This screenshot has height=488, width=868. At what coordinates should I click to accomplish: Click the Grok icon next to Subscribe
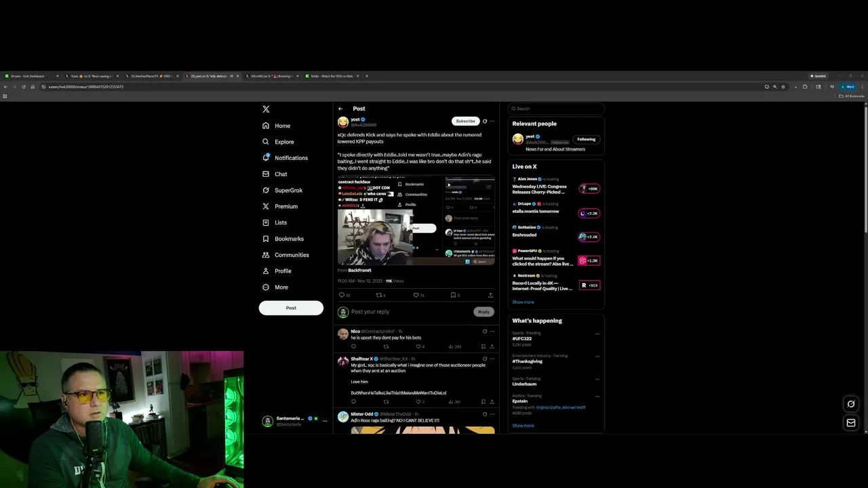pos(484,121)
